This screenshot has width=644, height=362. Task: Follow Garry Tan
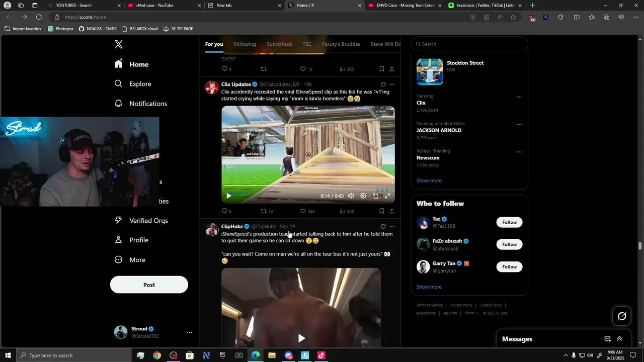point(509,266)
